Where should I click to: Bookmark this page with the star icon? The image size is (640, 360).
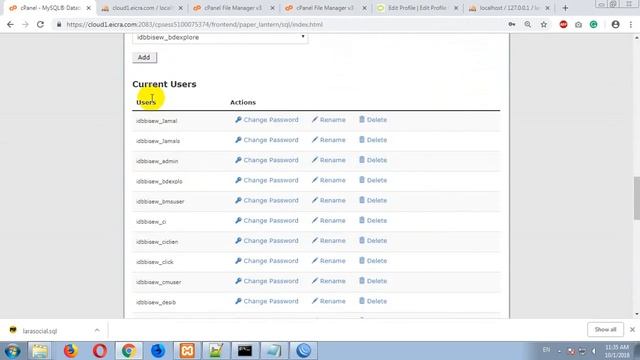544,24
